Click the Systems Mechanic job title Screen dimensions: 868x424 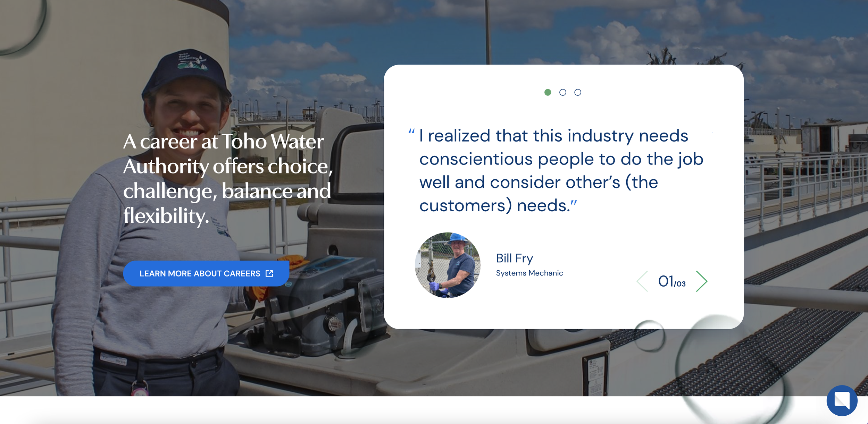coord(529,273)
